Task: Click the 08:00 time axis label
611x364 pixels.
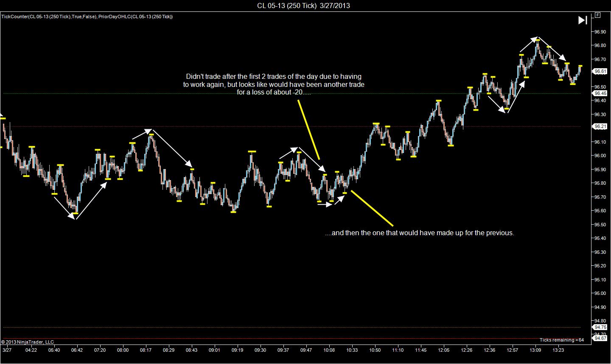Action: tap(123, 350)
